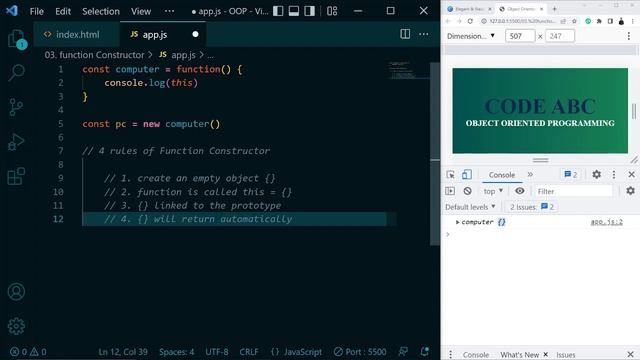
Task: Toggle the secondary side bar layout icon
Action: 309,11
